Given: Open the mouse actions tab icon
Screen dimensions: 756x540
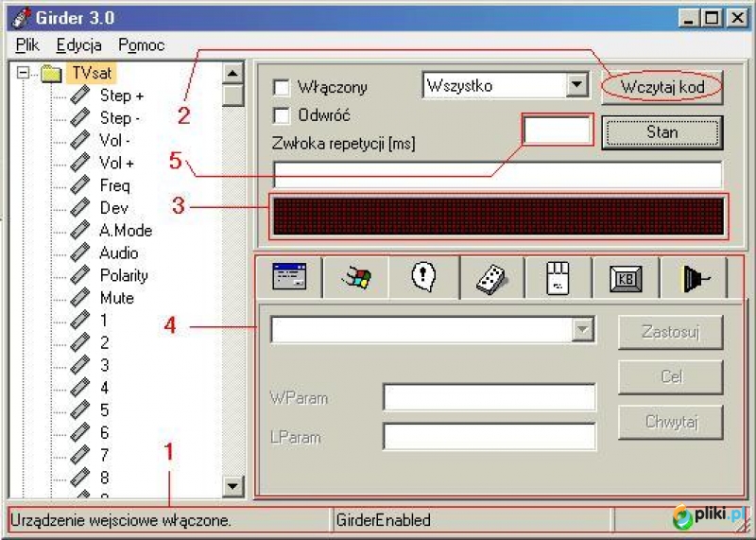Looking at the screenshot, I should (558, 278).
